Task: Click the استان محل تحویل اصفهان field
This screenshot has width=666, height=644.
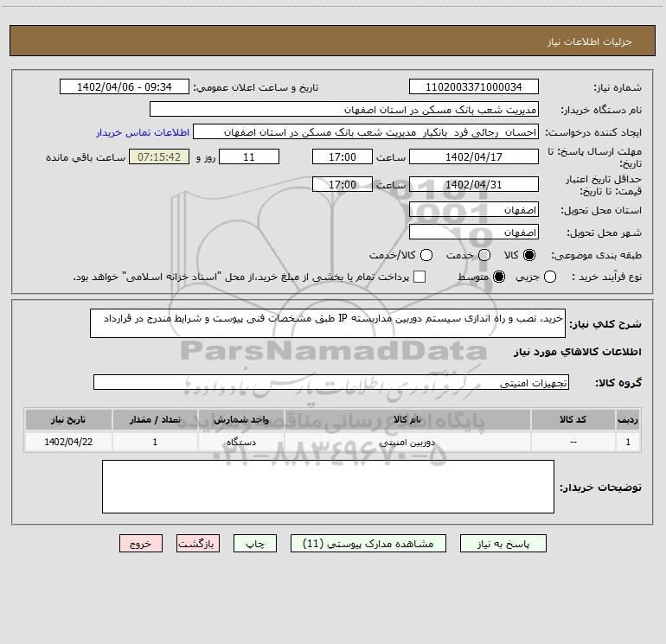Action: (x=474, y=210)
